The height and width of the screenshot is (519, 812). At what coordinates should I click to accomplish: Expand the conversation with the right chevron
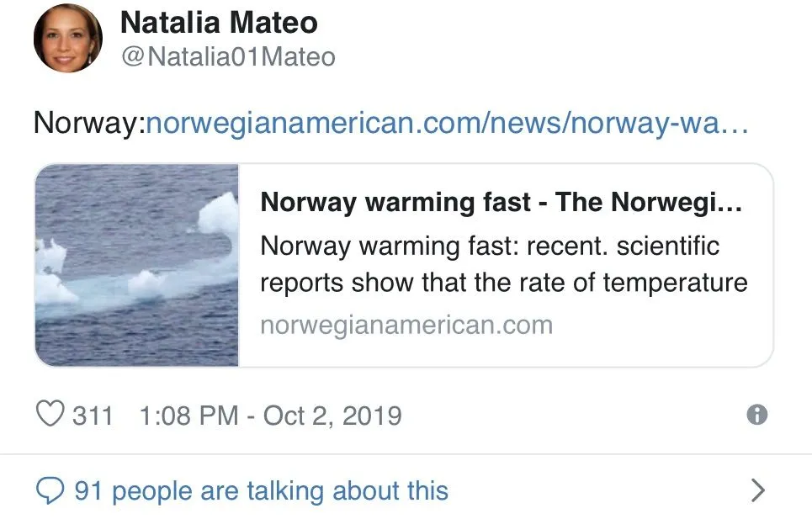click(757, 490)
